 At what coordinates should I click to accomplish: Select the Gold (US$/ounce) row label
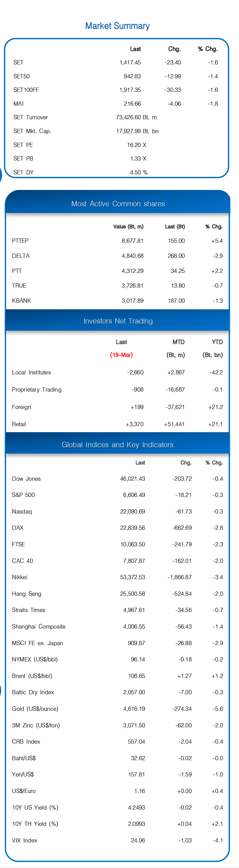point(35,709)
